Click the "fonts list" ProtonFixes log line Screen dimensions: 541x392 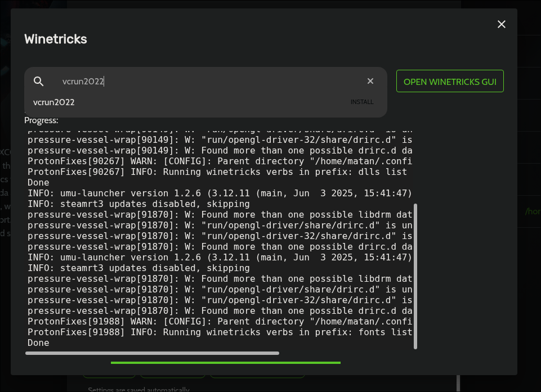[x=220, y=332]
